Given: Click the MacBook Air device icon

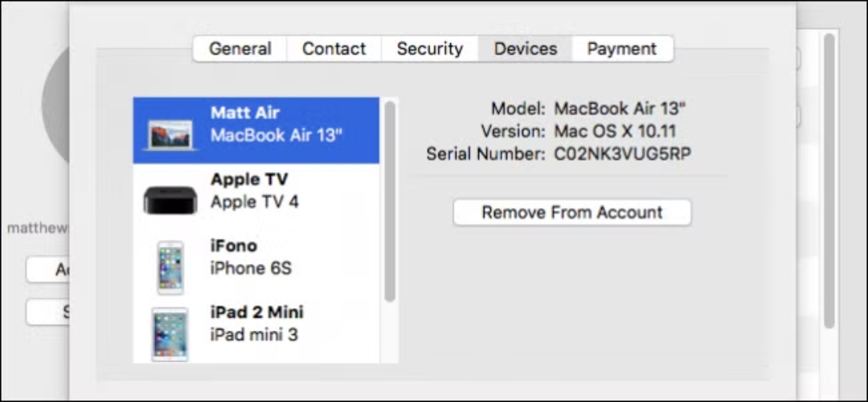Looking at the screenshot, I should coord(170,134).
